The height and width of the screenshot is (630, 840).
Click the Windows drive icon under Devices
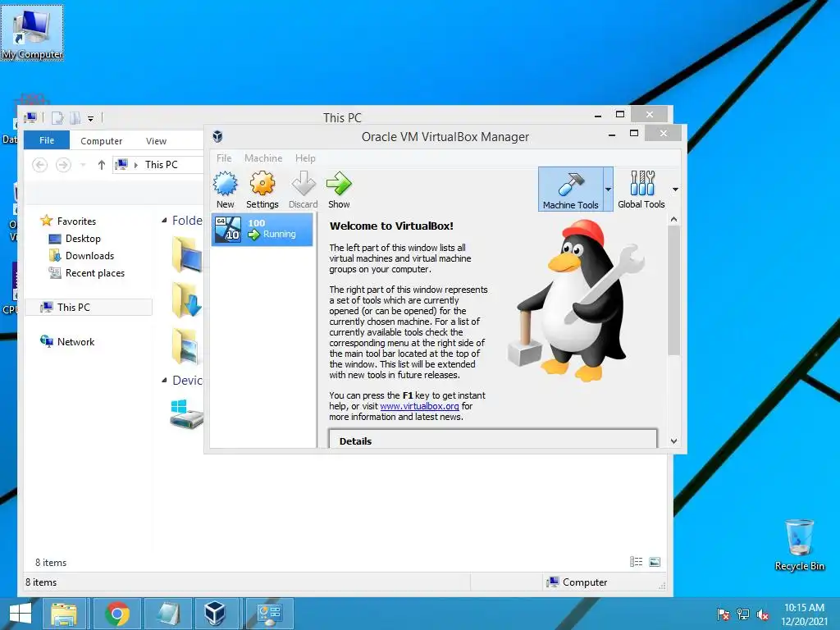(x=186, y=413)
